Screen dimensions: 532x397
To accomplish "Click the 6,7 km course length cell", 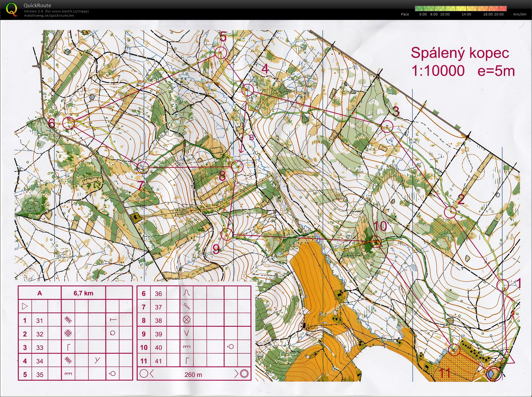I will click(x=83, y=293).
